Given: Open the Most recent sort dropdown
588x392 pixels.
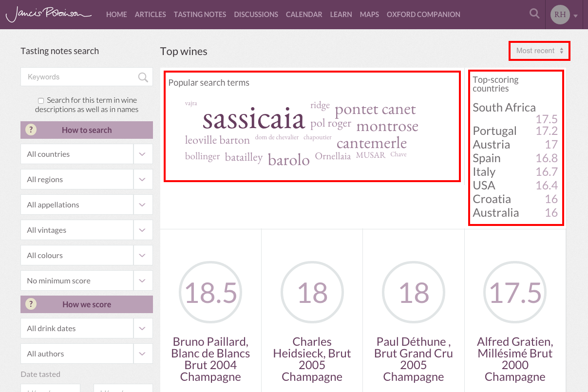Looking at the screenshot, I should (539, 51).
